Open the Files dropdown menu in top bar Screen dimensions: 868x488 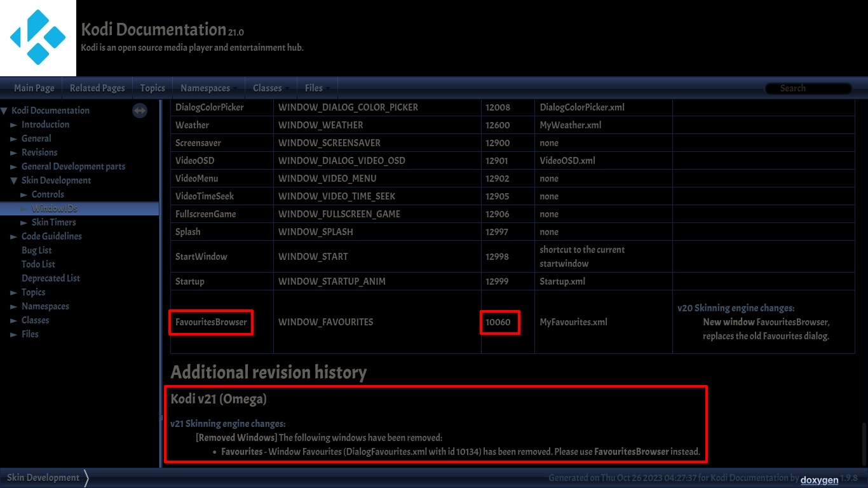pyautogui.click(x=317, y=88)
